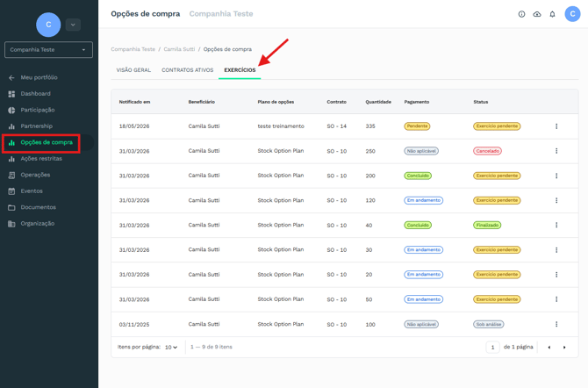Select the Exercícios tab

click(x=240, y=70)
